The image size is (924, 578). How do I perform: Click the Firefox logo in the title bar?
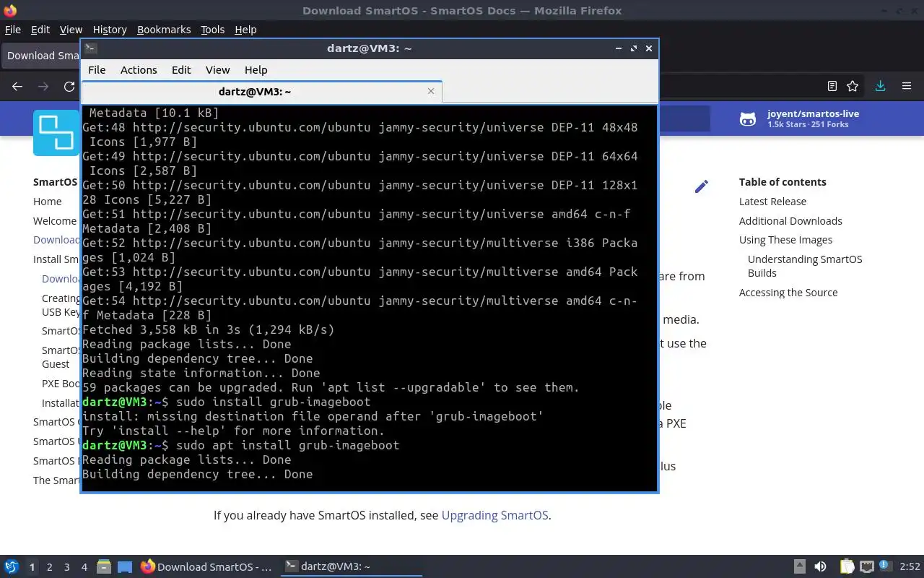(x=9, y=10)
